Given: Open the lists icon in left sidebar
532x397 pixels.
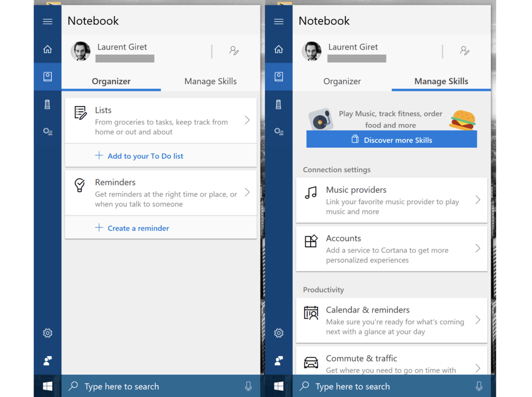Looking at the screenshot, I should point(48,131).
